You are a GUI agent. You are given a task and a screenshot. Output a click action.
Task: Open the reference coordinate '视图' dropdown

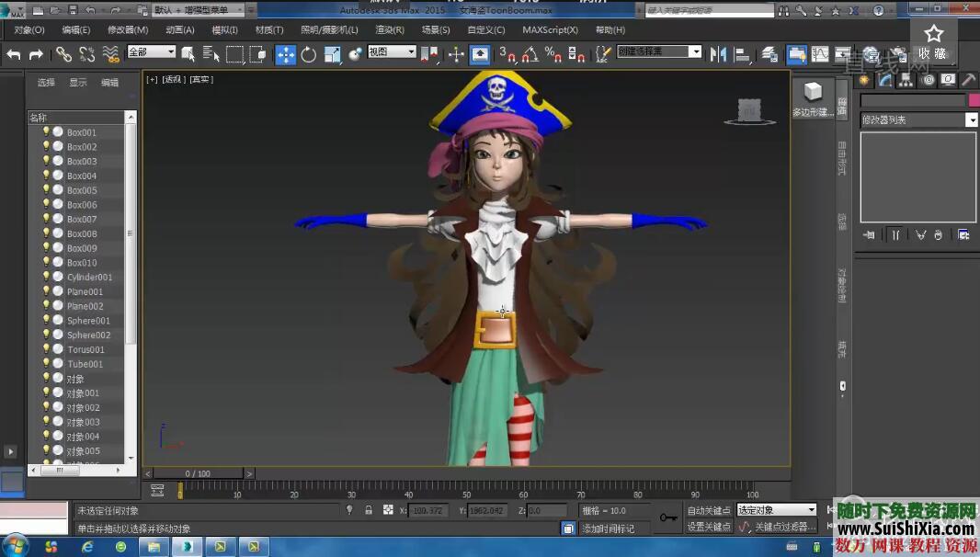tap(392, 51)
